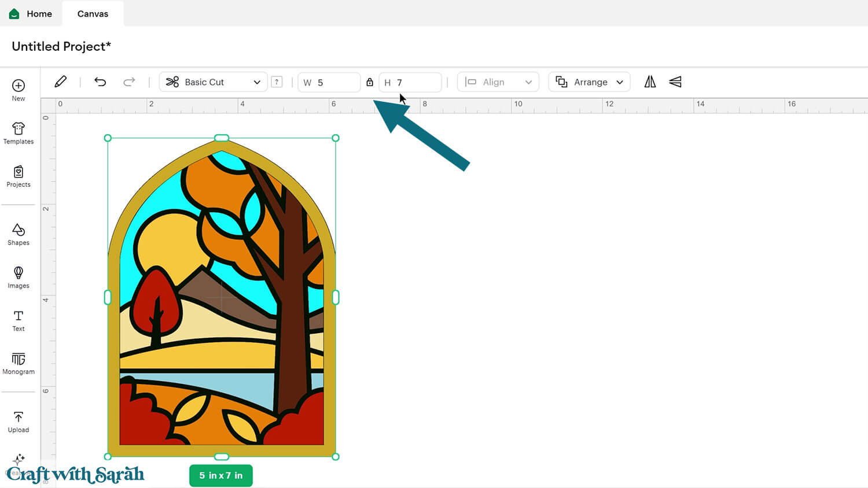Open the New project panel
868x488 pixels.
[18, 90]
